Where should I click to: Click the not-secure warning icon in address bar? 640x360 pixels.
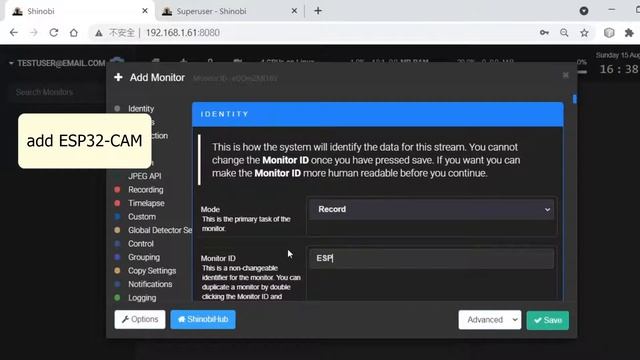pyautogui.click(x=99, y=33)
